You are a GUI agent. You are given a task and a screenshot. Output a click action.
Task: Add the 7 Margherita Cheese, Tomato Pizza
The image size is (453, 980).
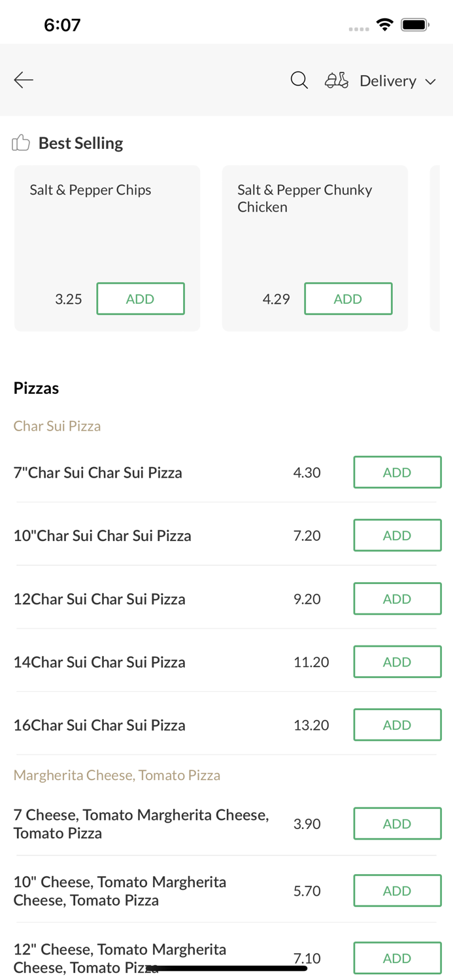tap(397, 824)
